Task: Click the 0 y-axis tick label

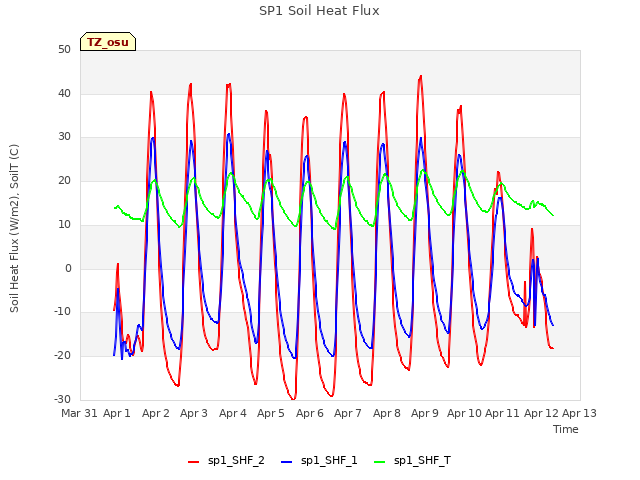Action: pyautogui.click(x=68, y=268)
